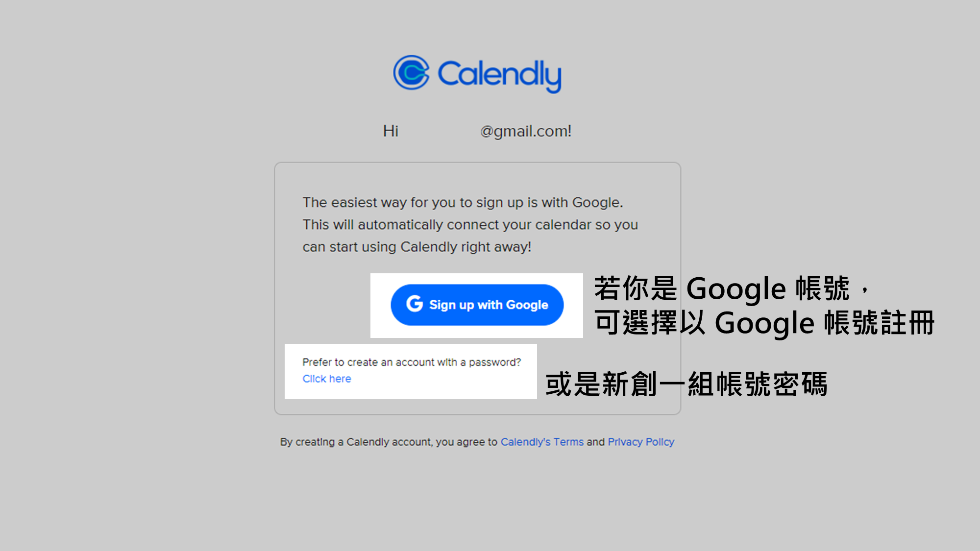Click the '可選擇以 Google 帳號註冊' annotation line
The image size is (980, 551).
(x=764, y=323)
